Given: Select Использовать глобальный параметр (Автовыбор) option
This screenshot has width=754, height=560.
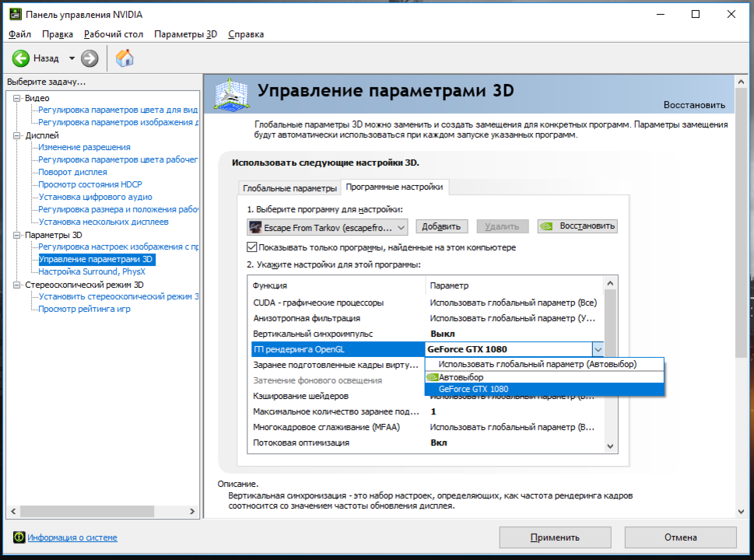Looking at the screenshot, I should (x=545, y=364).
